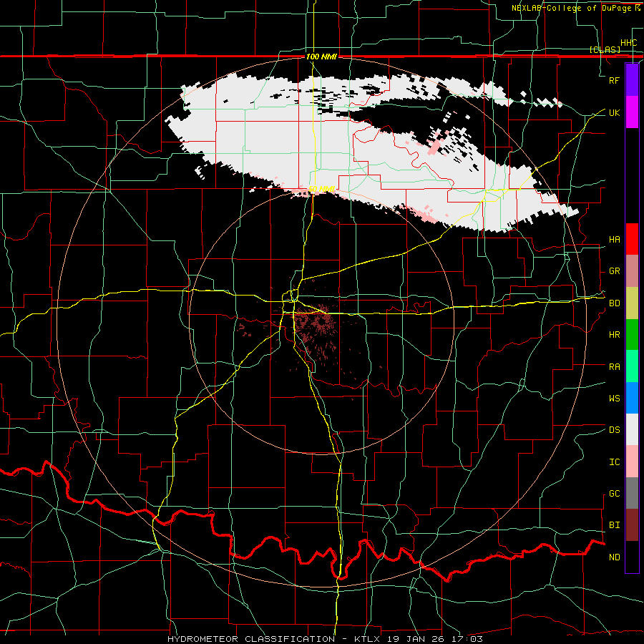Click the DS legend label

coord(615,430)
